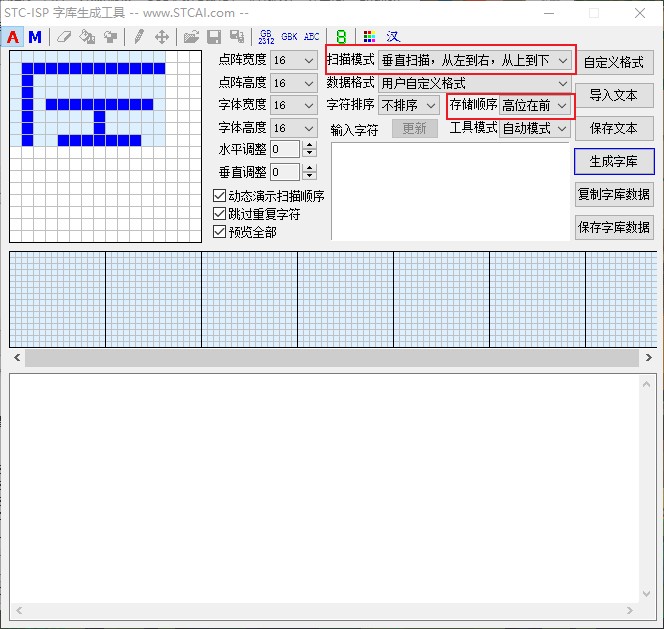Viewport: 664px width, 629px height.
Task: Select the pencil draw tool
Action: click(138, 37)
